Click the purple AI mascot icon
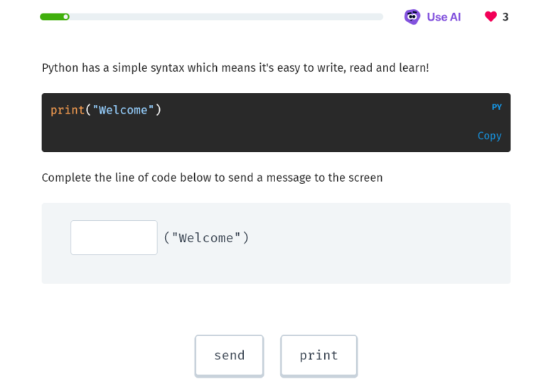 pos(412,17)
